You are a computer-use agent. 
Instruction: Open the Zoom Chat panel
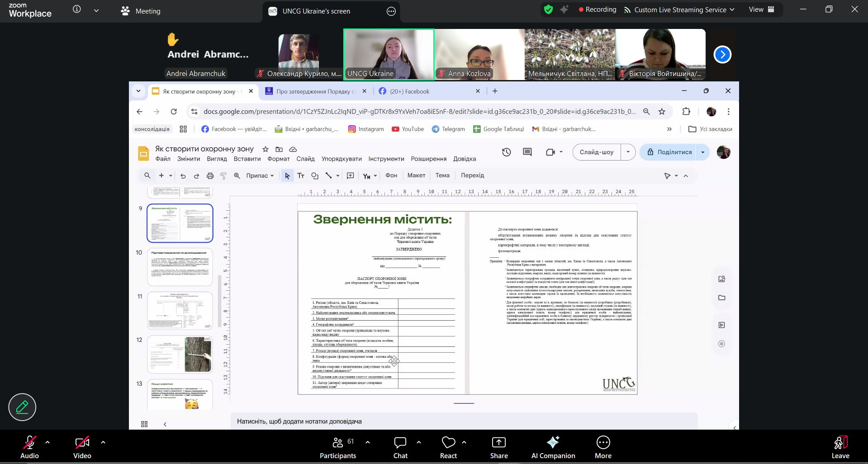click(400, 447)
